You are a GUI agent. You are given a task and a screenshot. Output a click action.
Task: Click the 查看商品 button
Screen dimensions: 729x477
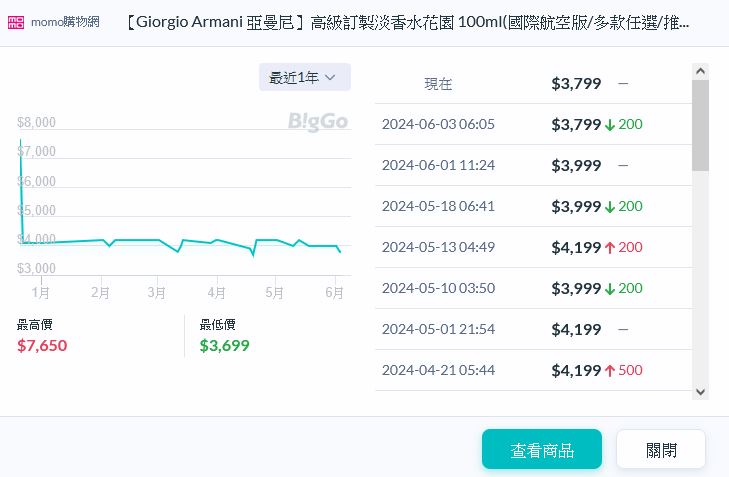[541, 450]
